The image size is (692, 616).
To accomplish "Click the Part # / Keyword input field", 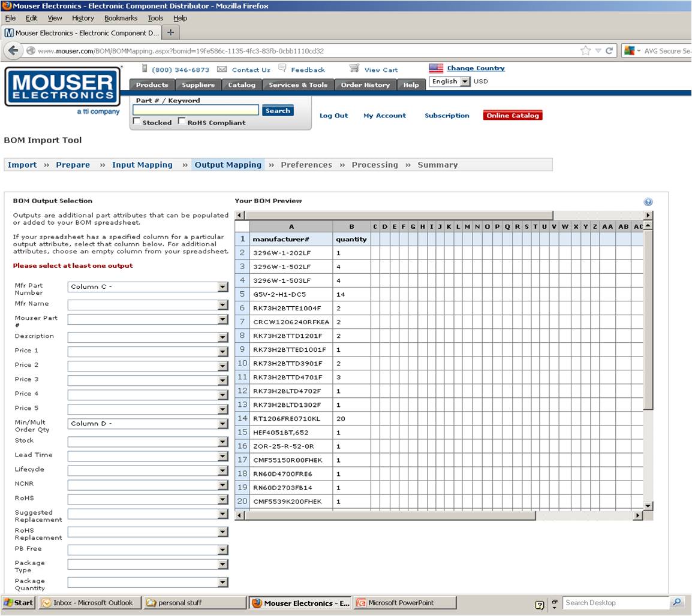I will click(x=195, y=110).
